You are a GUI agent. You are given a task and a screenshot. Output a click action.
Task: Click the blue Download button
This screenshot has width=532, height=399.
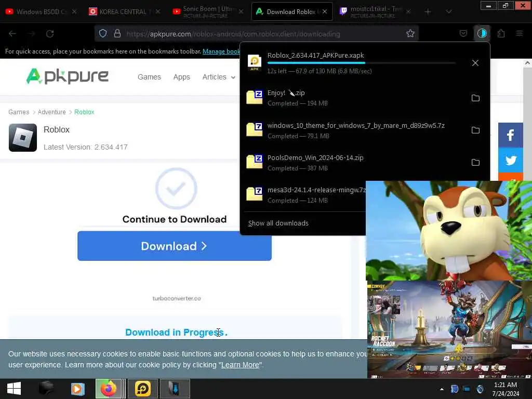point(175,246)
